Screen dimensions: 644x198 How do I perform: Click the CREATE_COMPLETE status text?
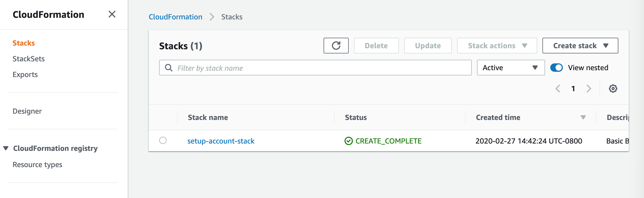[388, 141]
